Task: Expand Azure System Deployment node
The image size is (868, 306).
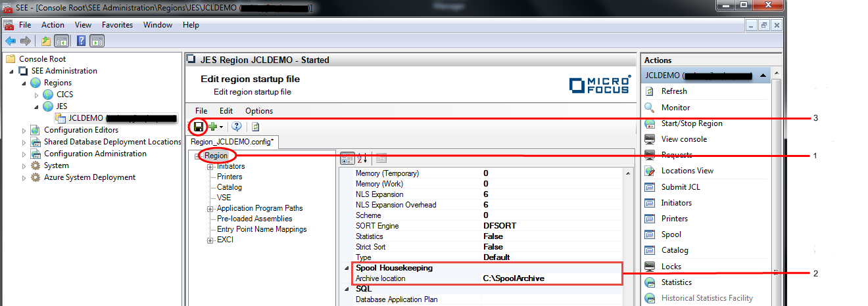Action: pyautogui.click(x=25, y=177)
